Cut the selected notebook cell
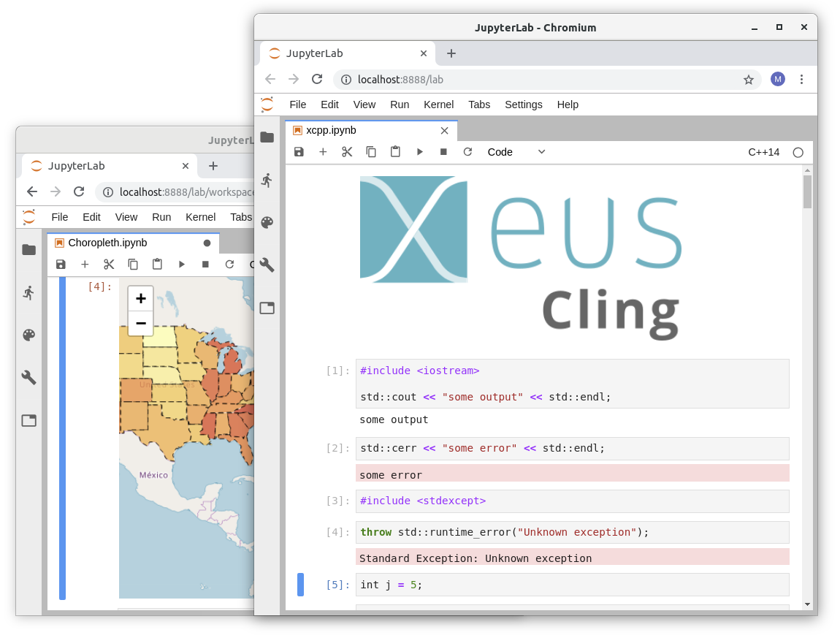840x638 pixels. [x=347, y=151]
